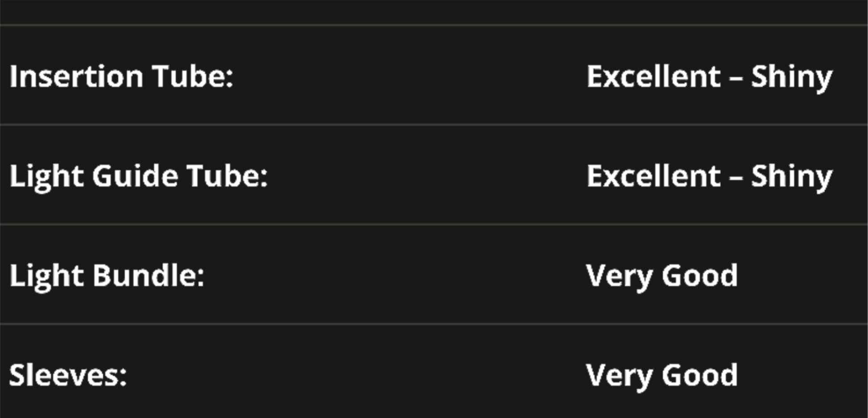Image resolution: width=868 pixels, height=418 pixels.
Task: Select the "Light Guide Tube:" label
Action: click(139, 176)
